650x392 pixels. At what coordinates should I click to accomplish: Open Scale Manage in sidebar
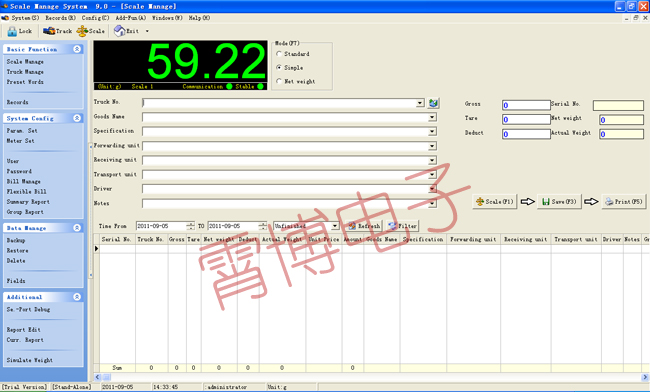tap(25, 62)
